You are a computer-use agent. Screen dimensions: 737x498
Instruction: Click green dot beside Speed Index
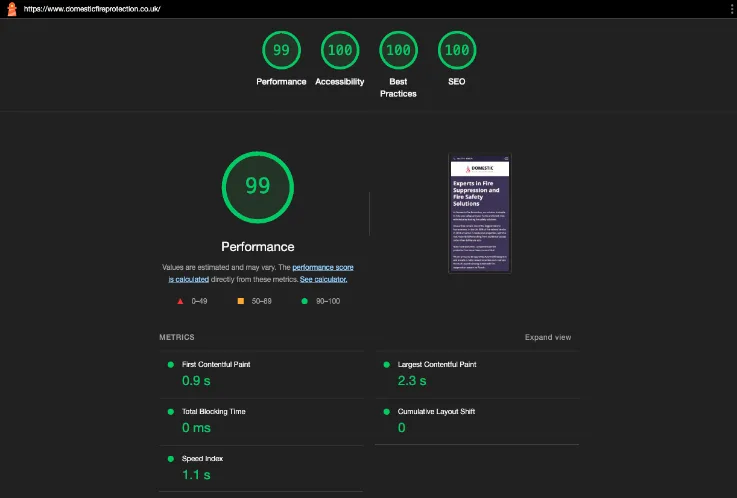pos(171,459)
